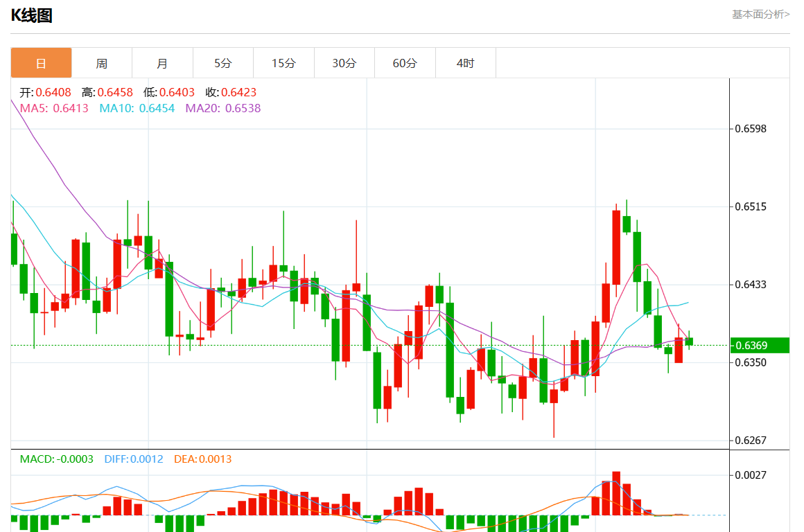Switch to the 周 weekly tab

click(x=101, y=63)
